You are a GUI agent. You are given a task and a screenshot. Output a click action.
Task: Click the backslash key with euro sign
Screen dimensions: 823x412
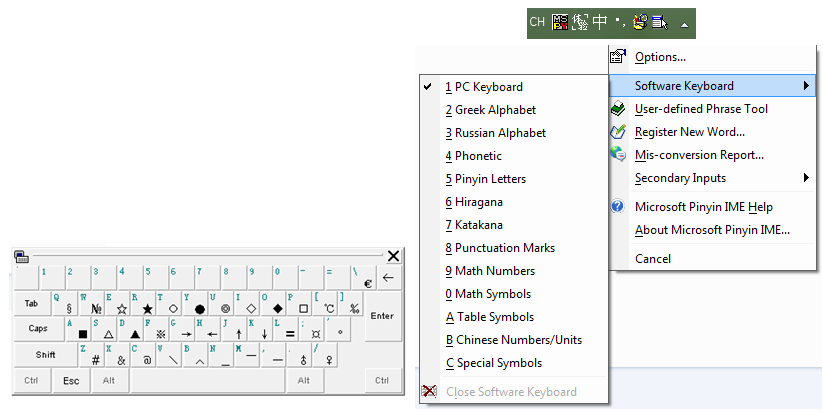point(363,278)
